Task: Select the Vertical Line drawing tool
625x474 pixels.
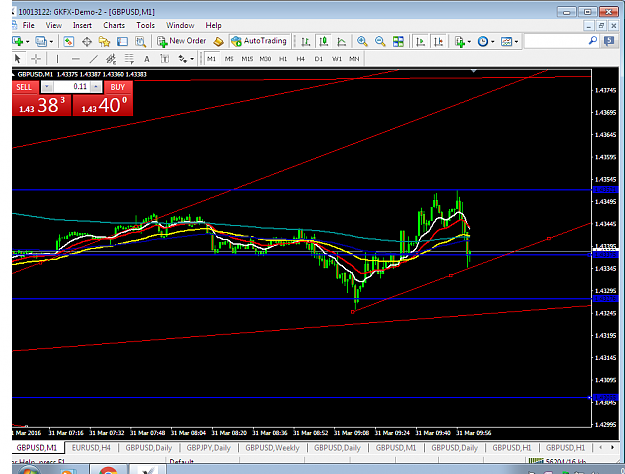Action: click(x=57, y=59)
